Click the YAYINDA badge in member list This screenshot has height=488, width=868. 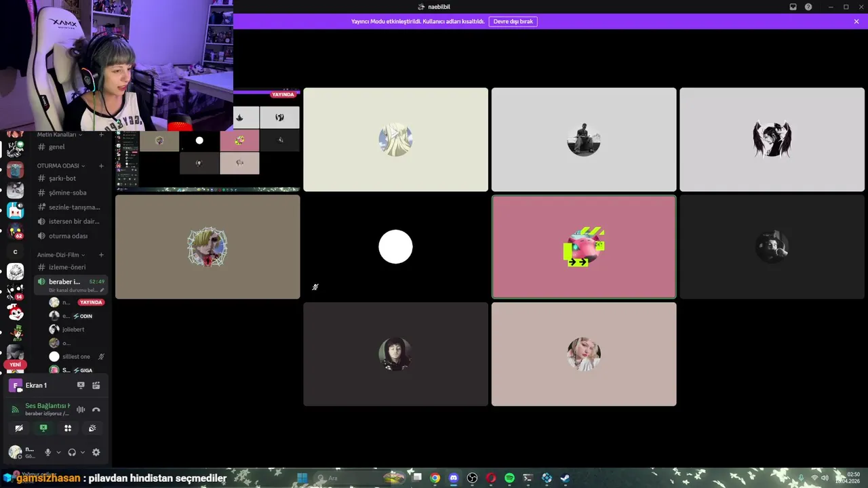[91, 302]
